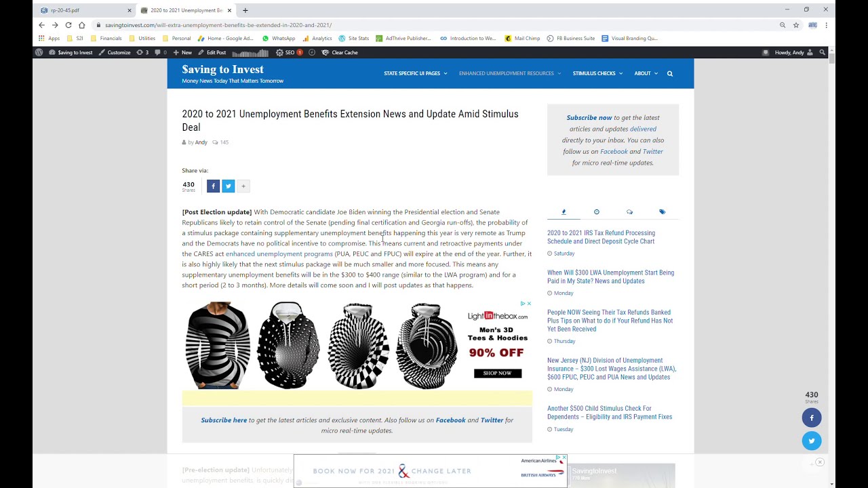Screen dimensions: 868x488
Task: Expand the About menu
Action: click(646, 73)
